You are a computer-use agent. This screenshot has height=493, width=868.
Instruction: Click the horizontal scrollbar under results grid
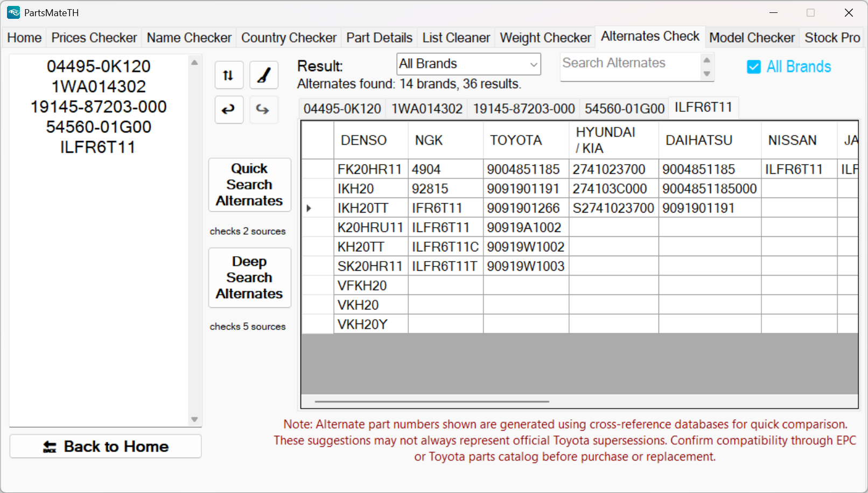pyautogui.click(x=432, y=402)
